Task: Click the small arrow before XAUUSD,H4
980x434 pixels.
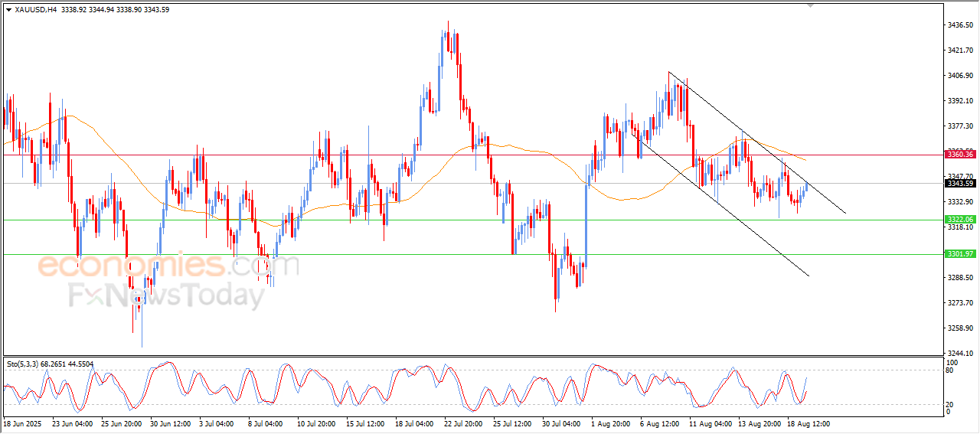Action: pyautogui.click(x=8, y=10)
